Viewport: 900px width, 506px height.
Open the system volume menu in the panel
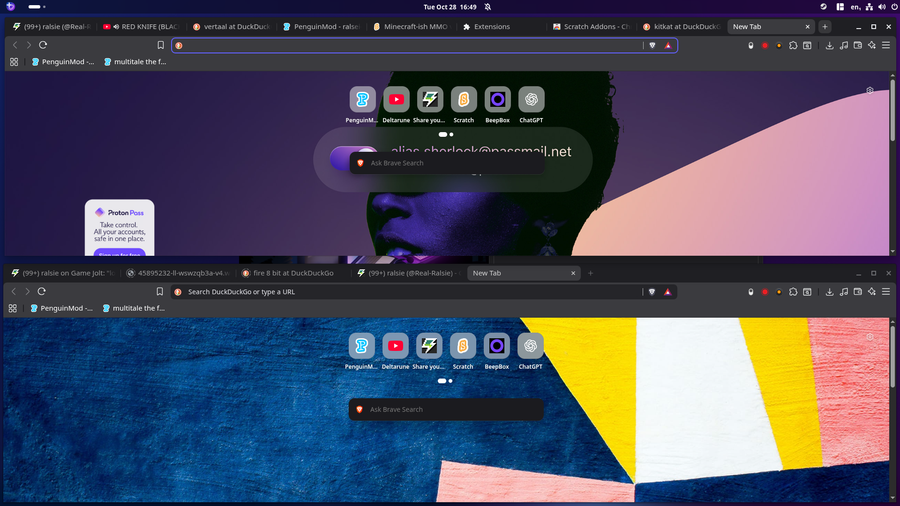point(882,7)
